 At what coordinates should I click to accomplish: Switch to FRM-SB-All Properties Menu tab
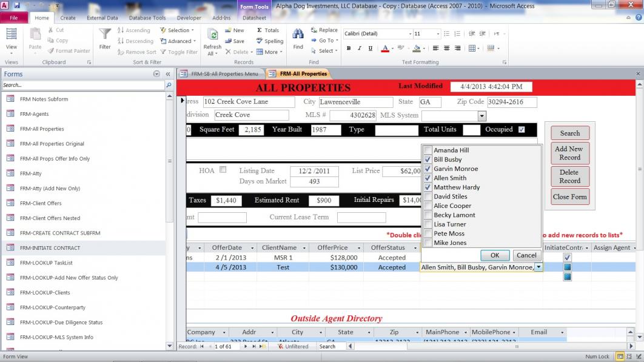pos(220,74)
